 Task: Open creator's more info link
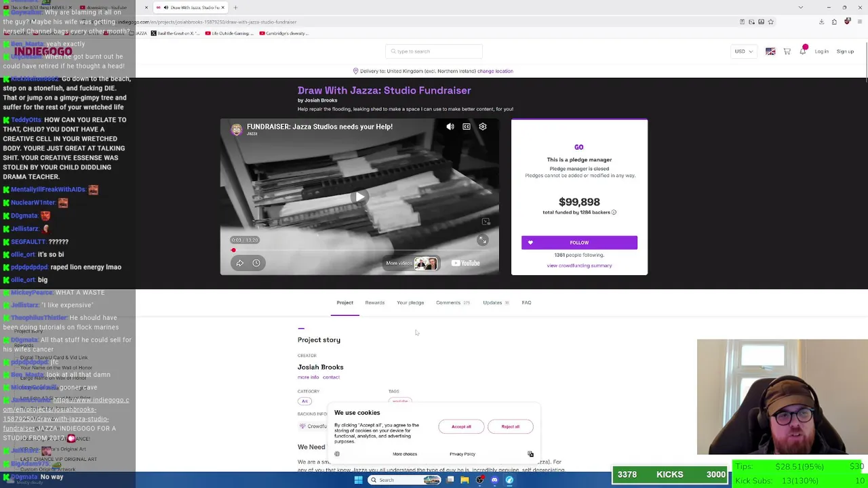point(308,378)
